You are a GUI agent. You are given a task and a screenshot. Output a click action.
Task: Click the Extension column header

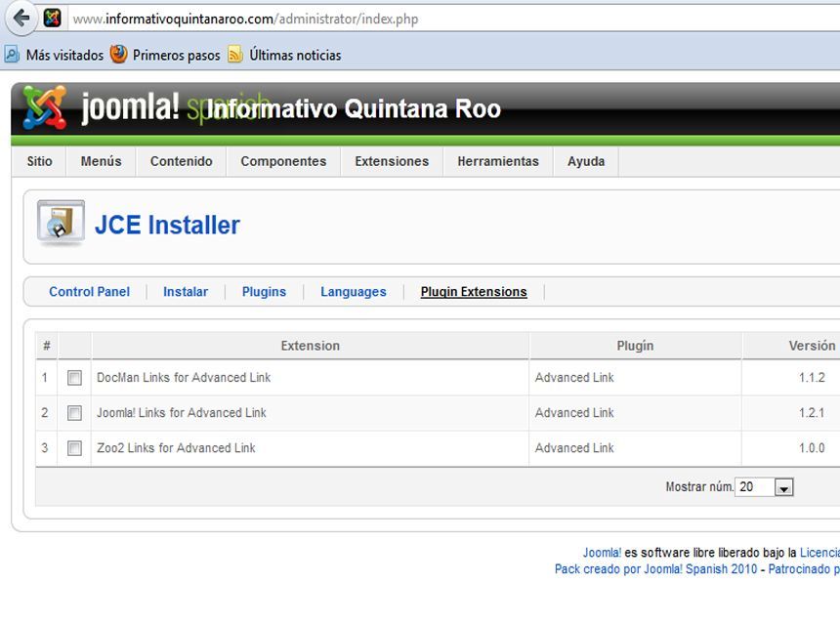311,346
